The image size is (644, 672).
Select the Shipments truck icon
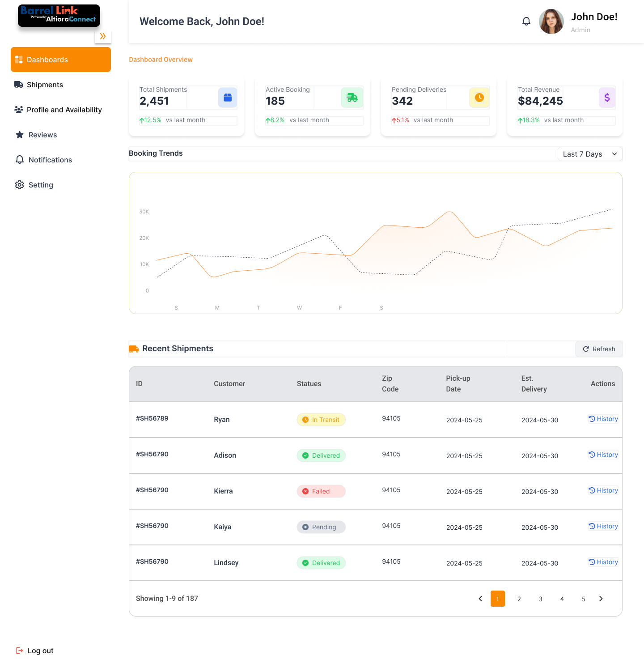pyautogui.click(x=19, y=85)
